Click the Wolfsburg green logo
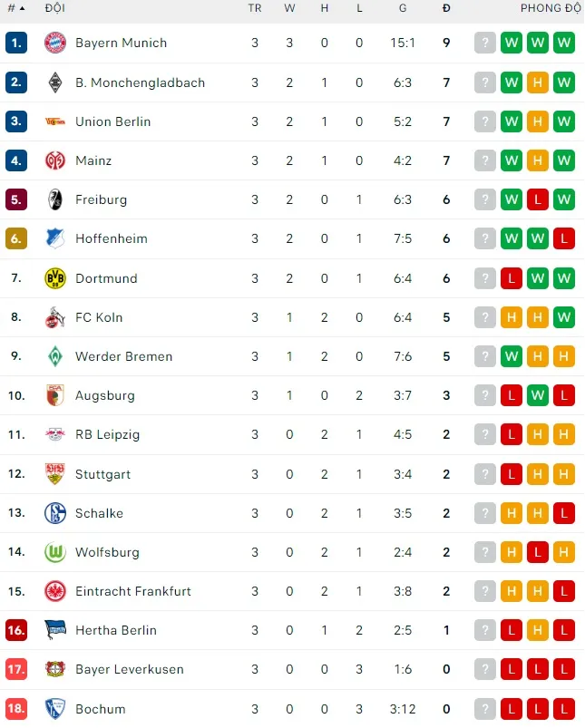The height and width of the screenshot is (728, 585). (55, 552)
